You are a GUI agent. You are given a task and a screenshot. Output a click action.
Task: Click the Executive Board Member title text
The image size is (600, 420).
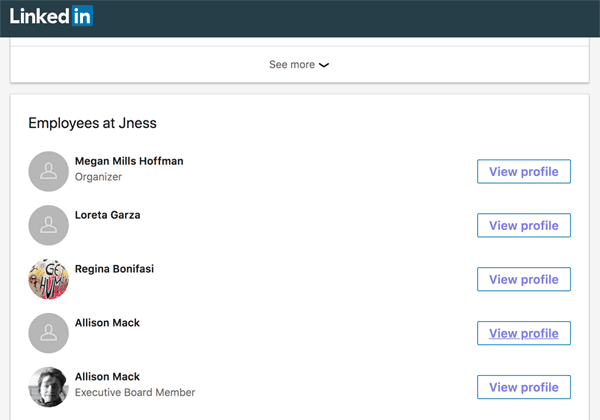pyautogui.click(x=135, y=392)
